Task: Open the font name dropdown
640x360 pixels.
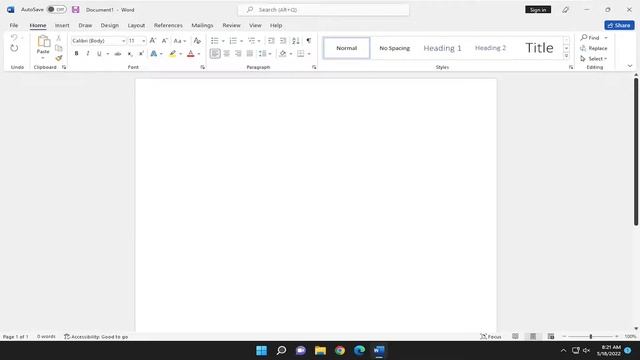Action: (123, 41)
